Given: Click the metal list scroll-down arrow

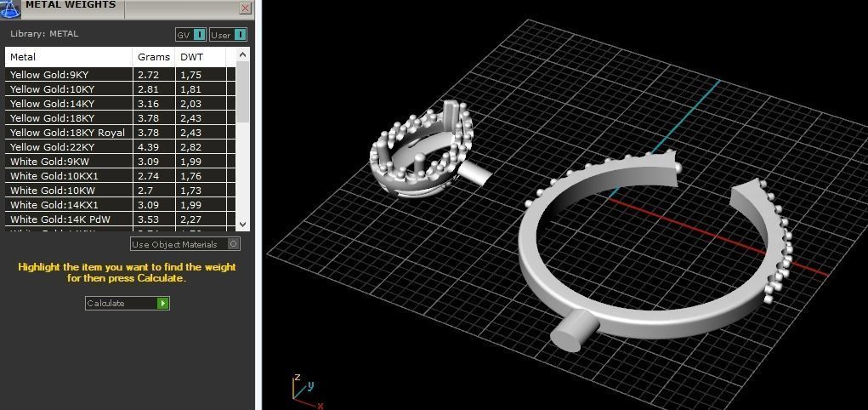Looking at the screenshot, I should (x=242, y=224).
